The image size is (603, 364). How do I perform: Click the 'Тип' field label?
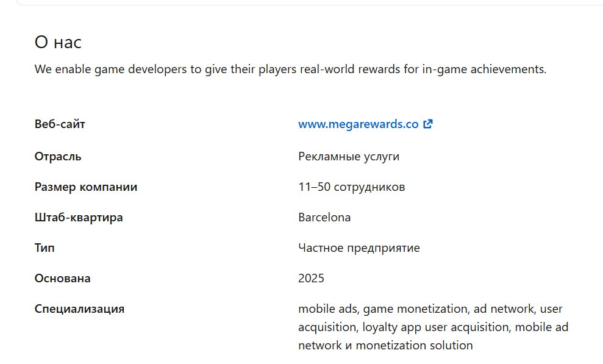pos(45,248)
